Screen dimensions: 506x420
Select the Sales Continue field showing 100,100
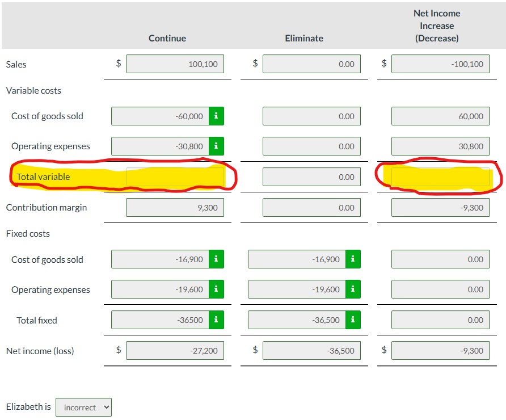click(175, 64)
